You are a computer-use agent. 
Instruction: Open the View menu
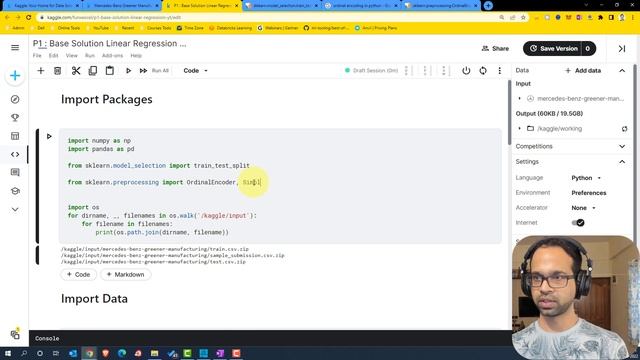click(x=71, y=56)
